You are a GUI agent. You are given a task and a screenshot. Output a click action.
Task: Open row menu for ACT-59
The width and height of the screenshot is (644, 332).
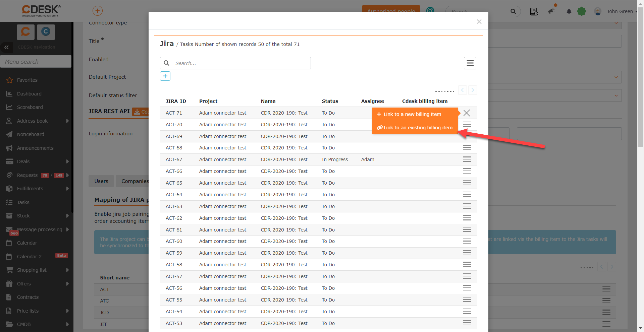click(467, 253)
